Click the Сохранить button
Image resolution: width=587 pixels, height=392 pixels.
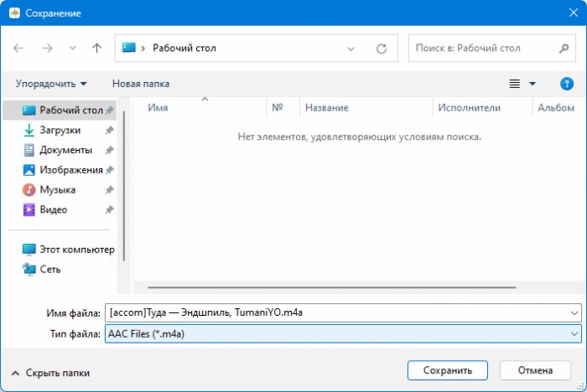click(x=447, y=370)
